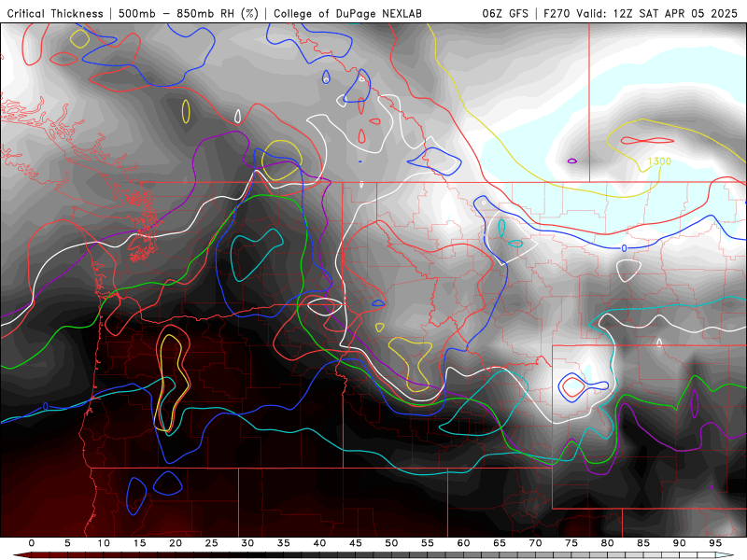Click colorbar label "65"
The image size is (747, 560).
500,543
